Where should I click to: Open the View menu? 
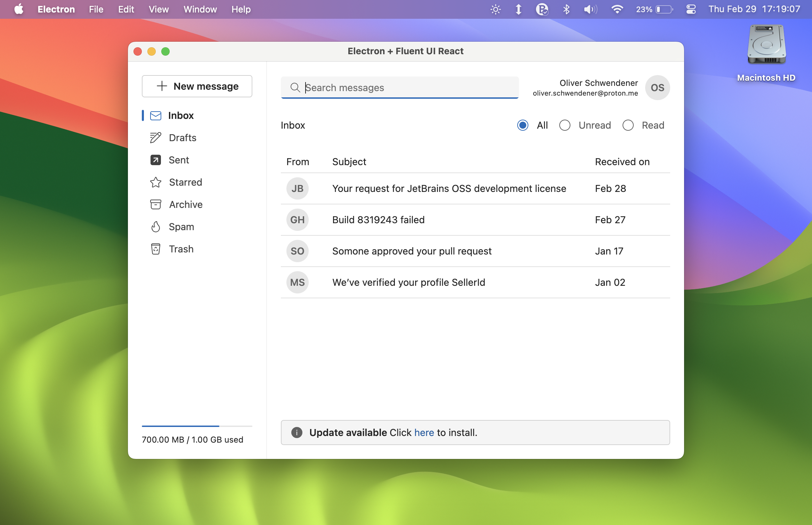coord(159,9)
